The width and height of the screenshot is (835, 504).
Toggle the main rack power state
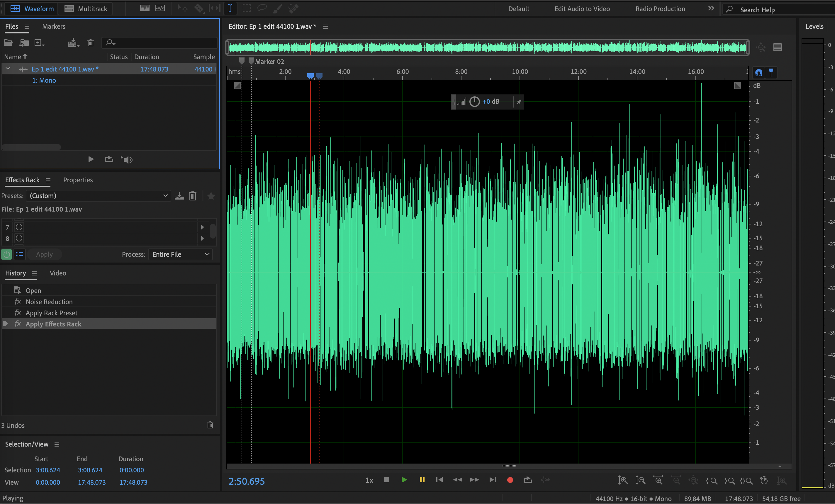[x=6, y=254]
